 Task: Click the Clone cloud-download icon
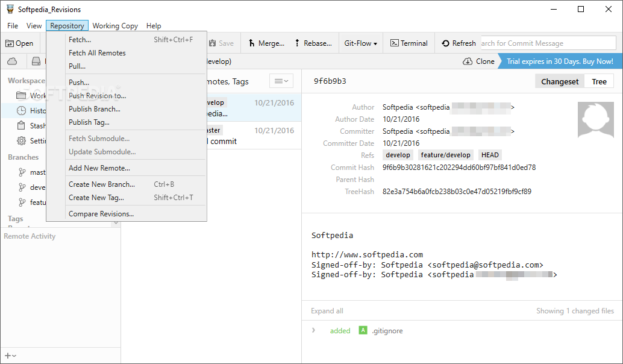point(468,61)
